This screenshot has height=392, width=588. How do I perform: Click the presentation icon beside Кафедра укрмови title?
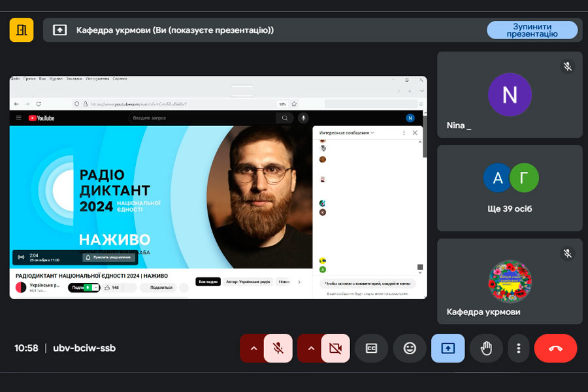pos(59,30)
